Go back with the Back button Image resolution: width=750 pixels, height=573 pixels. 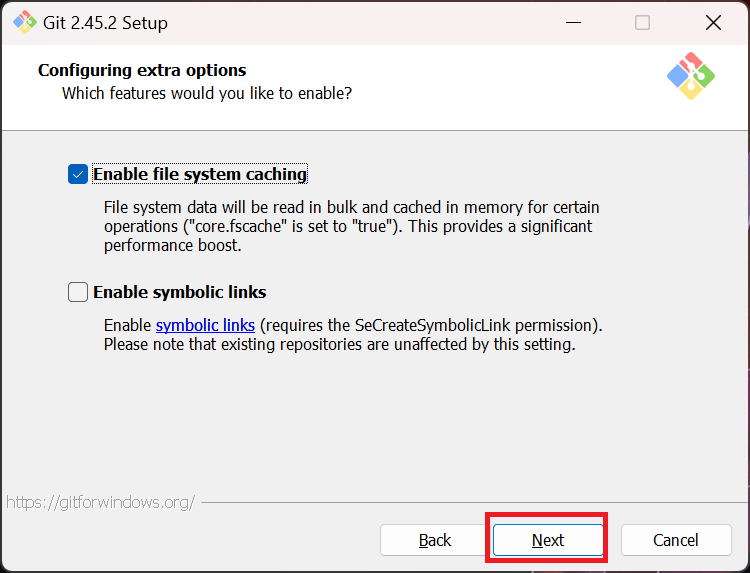click(435, 540)
